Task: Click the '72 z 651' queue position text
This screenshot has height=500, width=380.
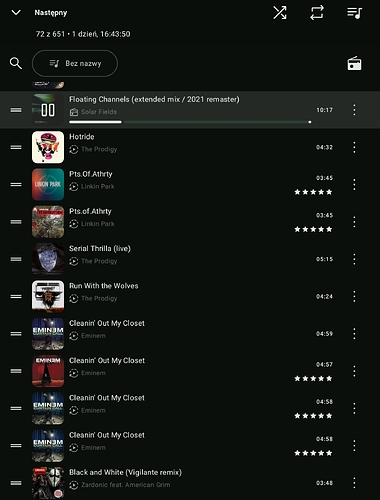Action: pyautogui.click(x=50, y=34)
